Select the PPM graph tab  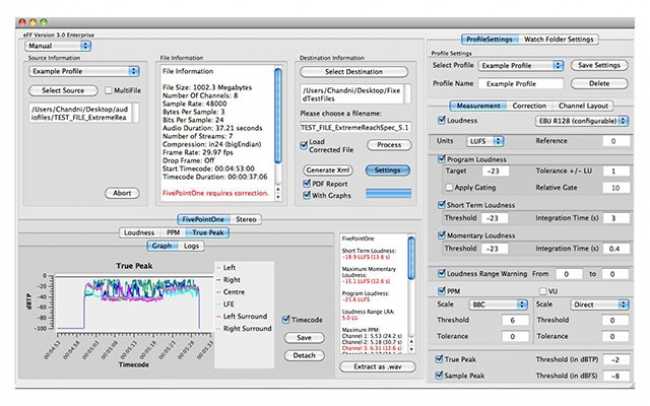tap(173, 233)
